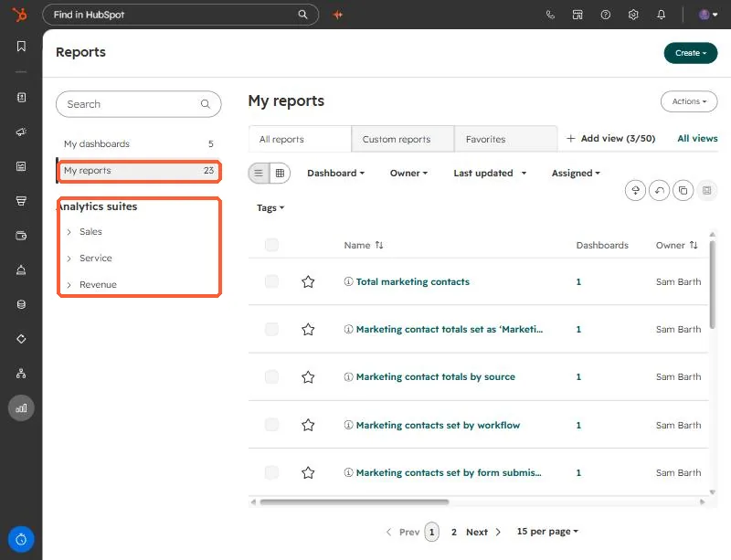The image size is (731, 560).
Task: Open the Sales funnel sidebar icon
Action: pyautogui.click(x=21, y=201)
